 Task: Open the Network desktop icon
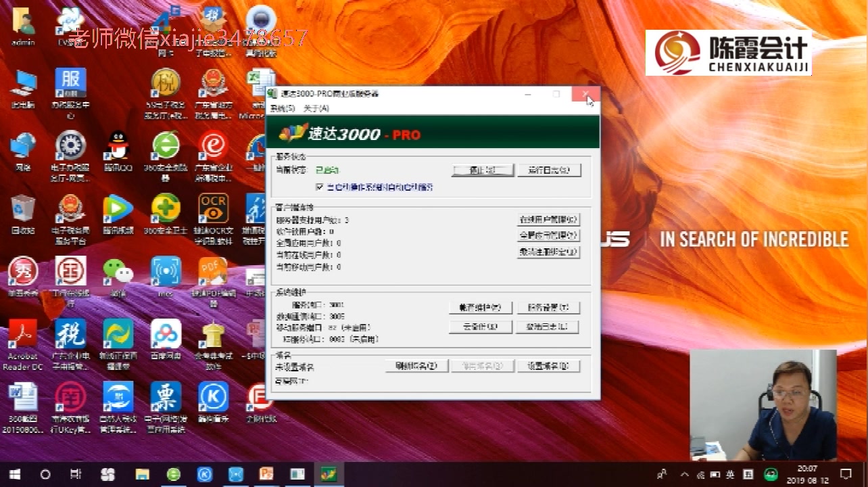[23, 150]
